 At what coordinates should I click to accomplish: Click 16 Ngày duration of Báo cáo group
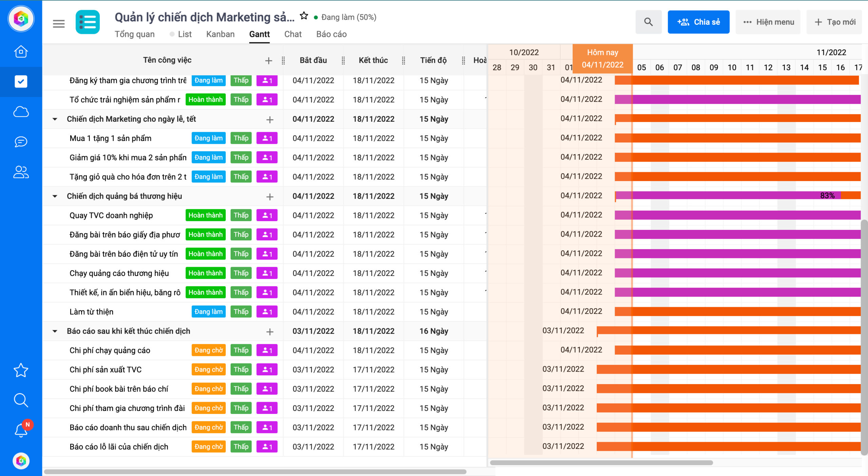click(x=434, y=331)
